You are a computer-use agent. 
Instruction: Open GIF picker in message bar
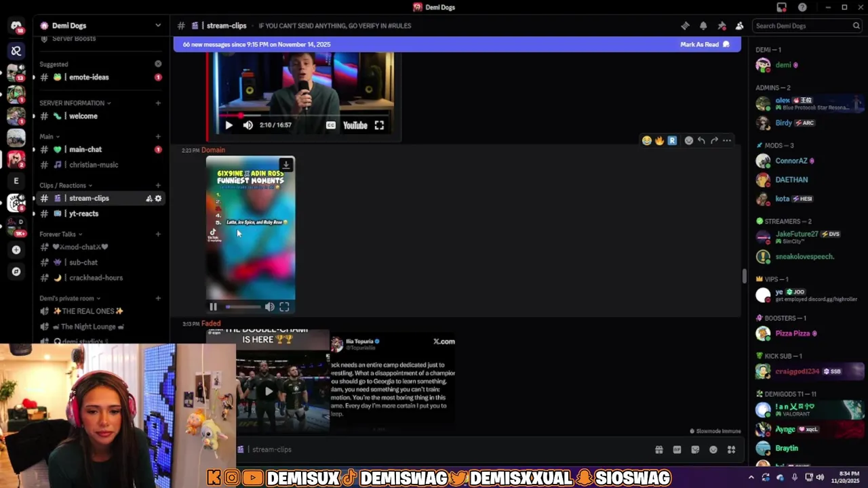(677, 449)
